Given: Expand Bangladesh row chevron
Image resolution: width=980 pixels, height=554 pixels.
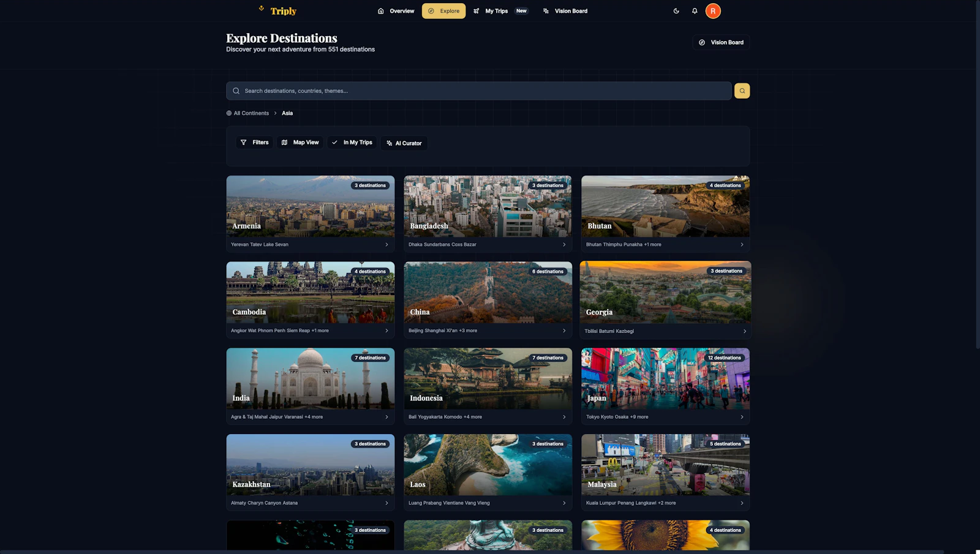Looking at the screenshot, I should [x=564, y=245].
